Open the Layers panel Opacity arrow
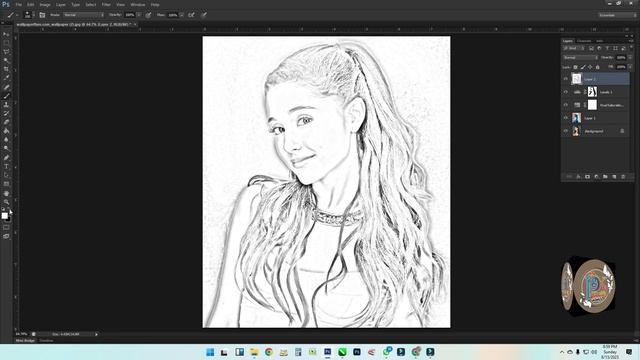 tap(630, 58)
